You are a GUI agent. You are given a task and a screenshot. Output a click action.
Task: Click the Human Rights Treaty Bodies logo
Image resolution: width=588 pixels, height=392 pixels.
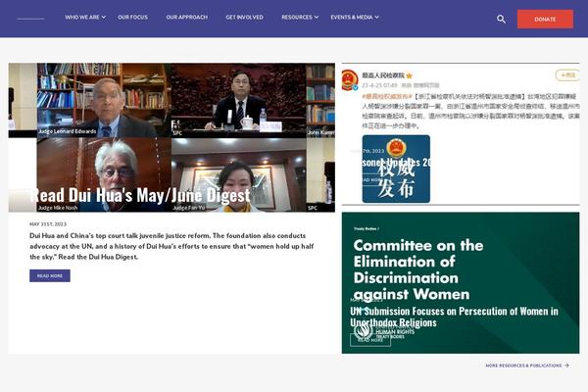[384, 331]
